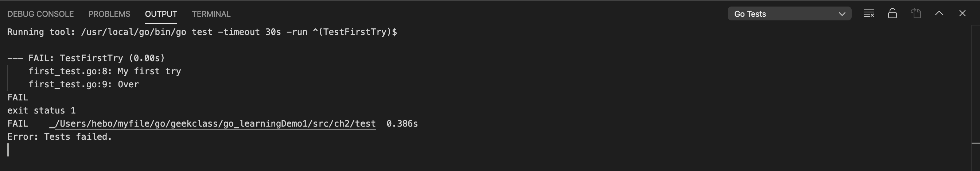
Task: Close the bottom panel
Action: point(962,14)
